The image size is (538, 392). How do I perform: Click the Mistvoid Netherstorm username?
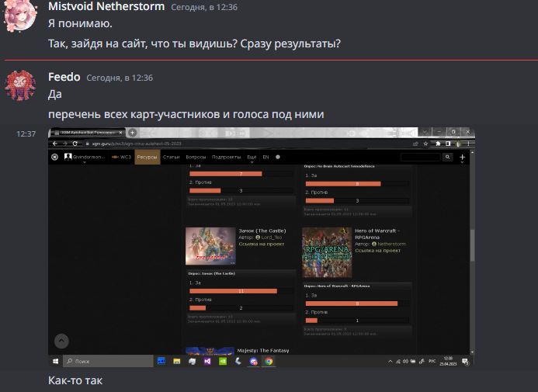coord(106,6)
